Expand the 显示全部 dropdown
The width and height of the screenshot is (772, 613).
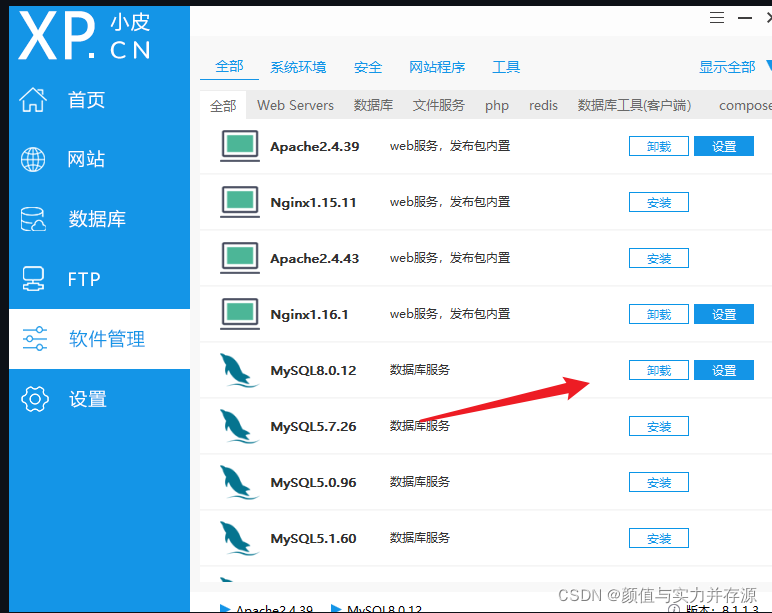tap(734, 67)
